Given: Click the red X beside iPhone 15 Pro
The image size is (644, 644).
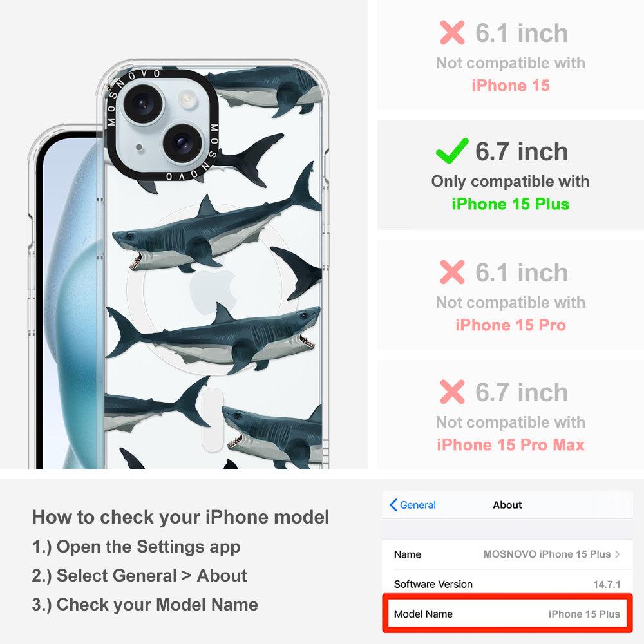Looking at the screenshot, I should click(x=452, y=272).
